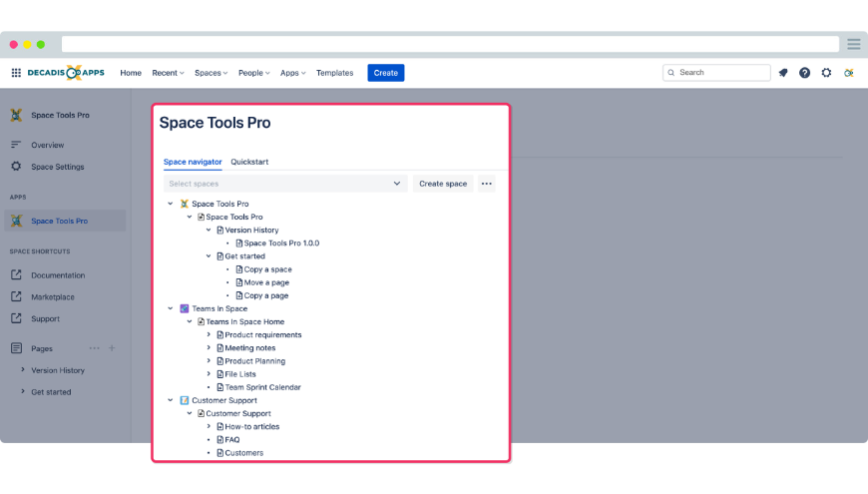Click the Space Tools Pro space icon in tree

(185, 204)
